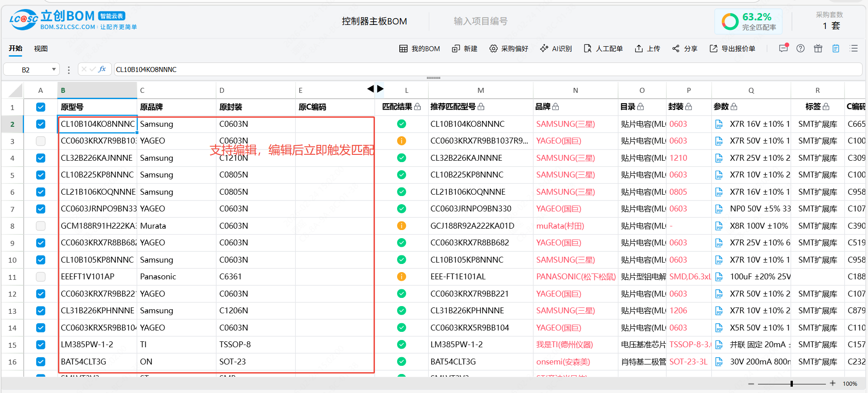868x393 pixels.
Task: Click the 输入项目编号 input field
Action: click(x=480, y=21)
